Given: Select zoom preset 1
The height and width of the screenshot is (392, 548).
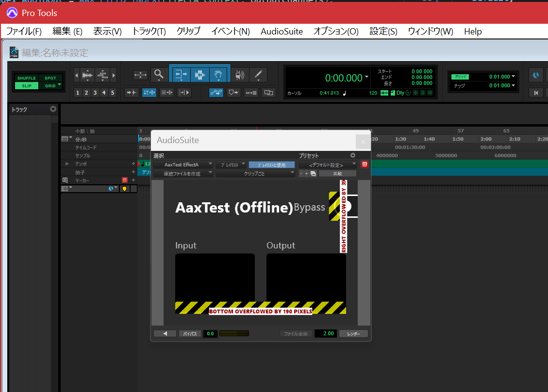Looking at the screenshot, I should coord(78,93).
